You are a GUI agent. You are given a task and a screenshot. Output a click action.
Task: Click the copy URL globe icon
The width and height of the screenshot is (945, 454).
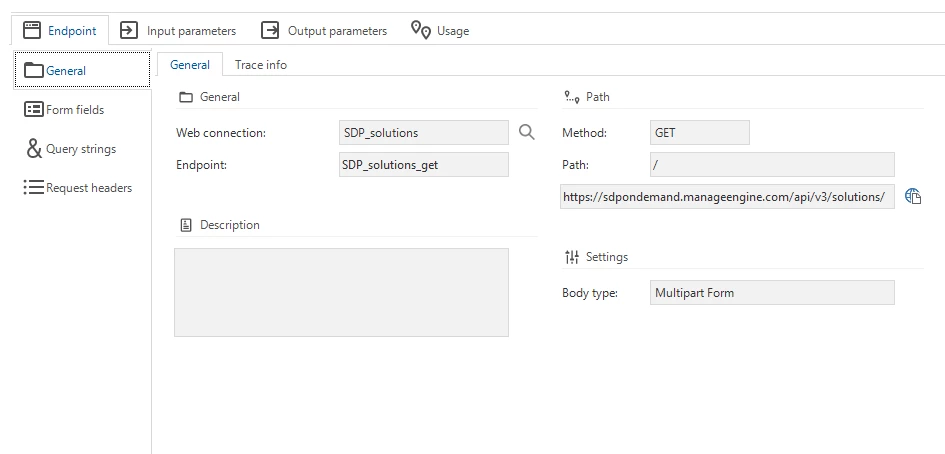pos(913,197)
